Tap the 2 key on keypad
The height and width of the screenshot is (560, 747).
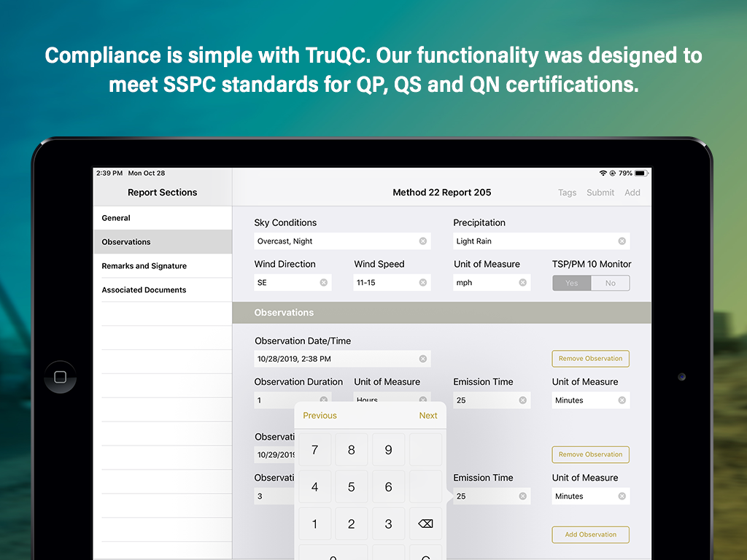coord(351,524)
